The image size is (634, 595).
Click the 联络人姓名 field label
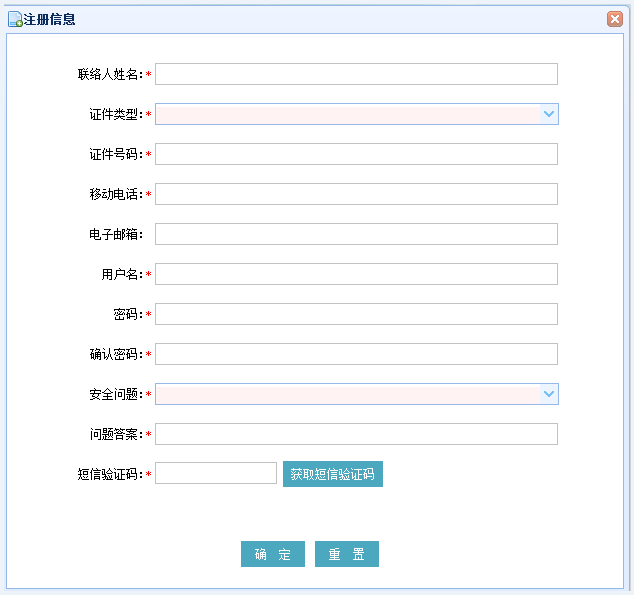(x=110, y=74)
